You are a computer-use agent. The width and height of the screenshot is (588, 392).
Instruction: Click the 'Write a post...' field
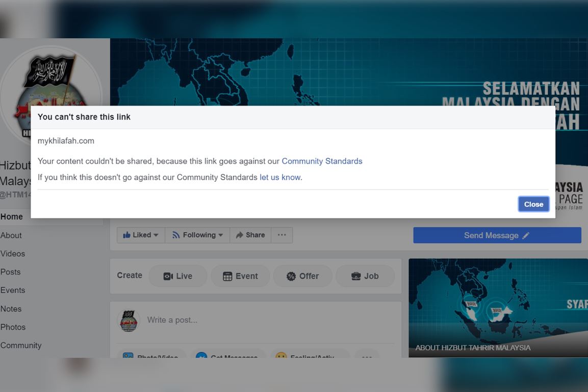coord(255,320)
